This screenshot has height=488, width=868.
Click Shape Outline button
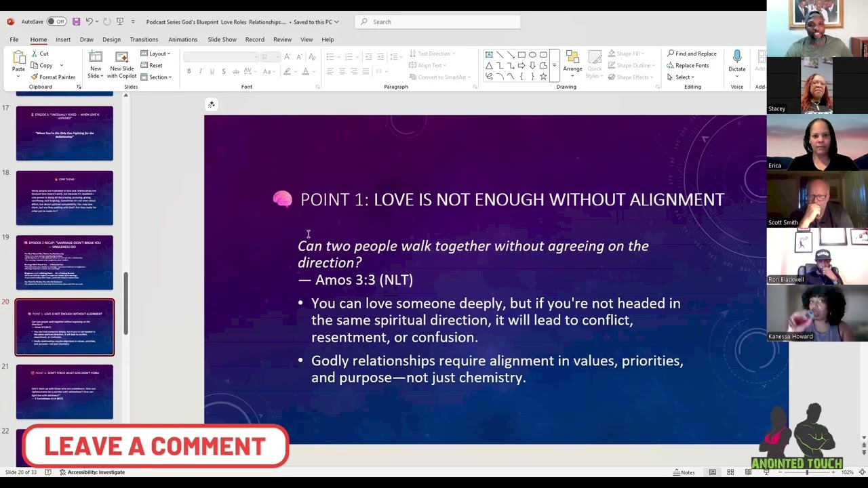click(630, 65)
